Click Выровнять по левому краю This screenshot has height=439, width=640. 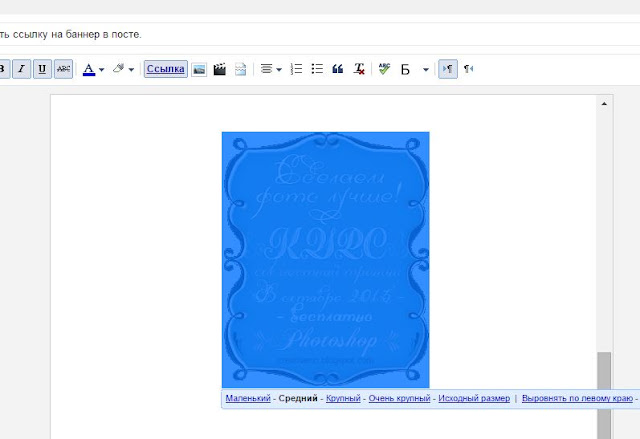577,398
